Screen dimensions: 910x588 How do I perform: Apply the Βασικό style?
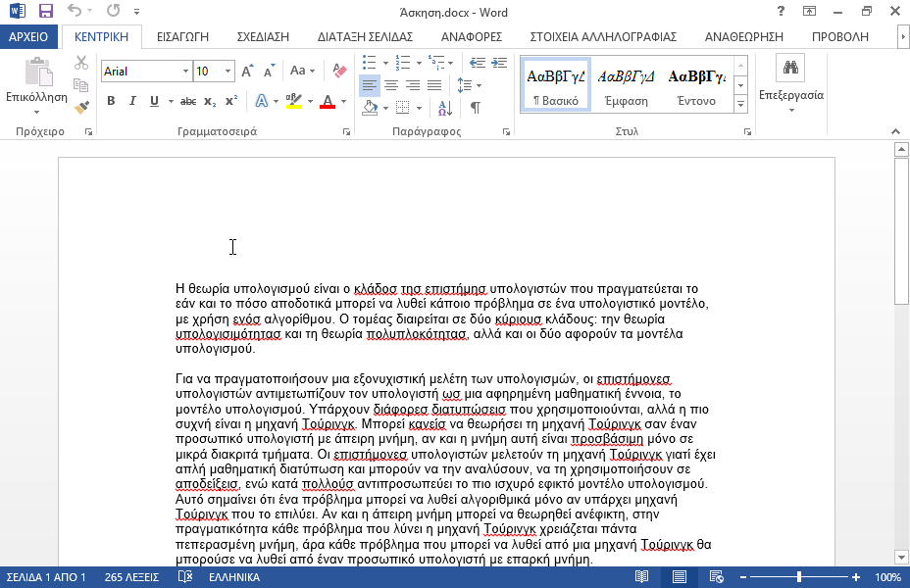click(556, 84)
